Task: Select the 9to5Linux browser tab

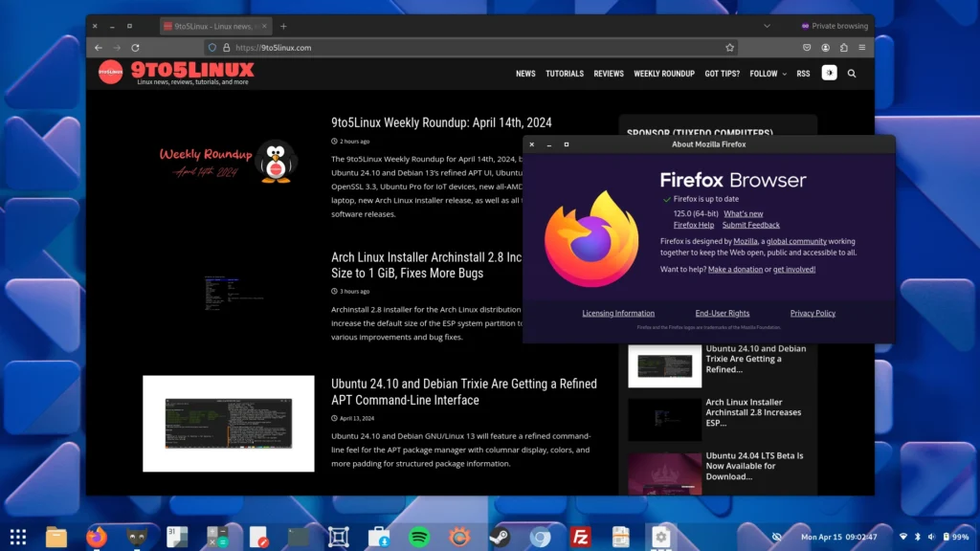Action: coord(215,26)
